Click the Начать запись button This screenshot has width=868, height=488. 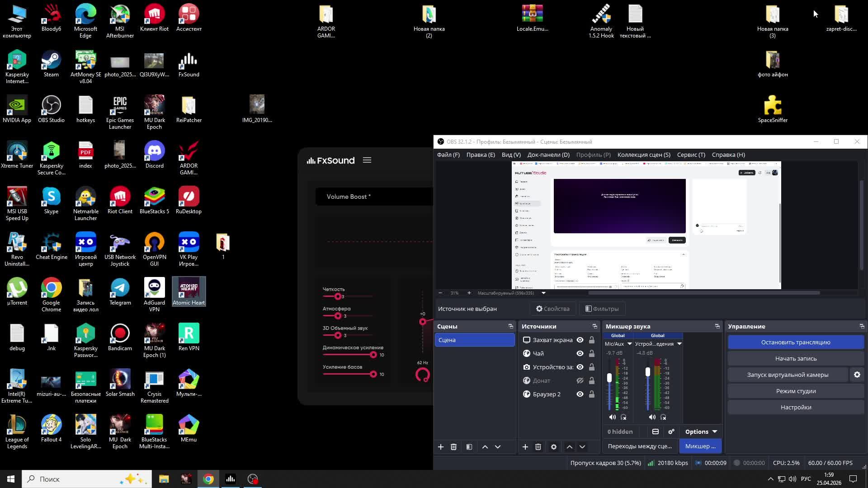[x=795, y=358]
